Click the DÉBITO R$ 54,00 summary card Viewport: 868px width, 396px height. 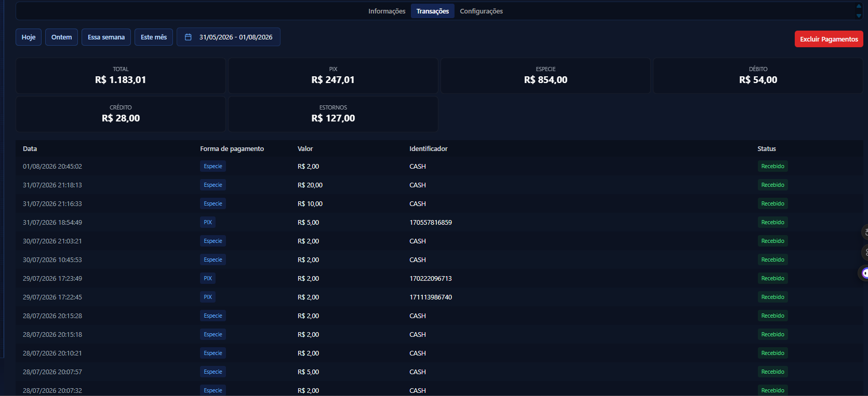758,76
